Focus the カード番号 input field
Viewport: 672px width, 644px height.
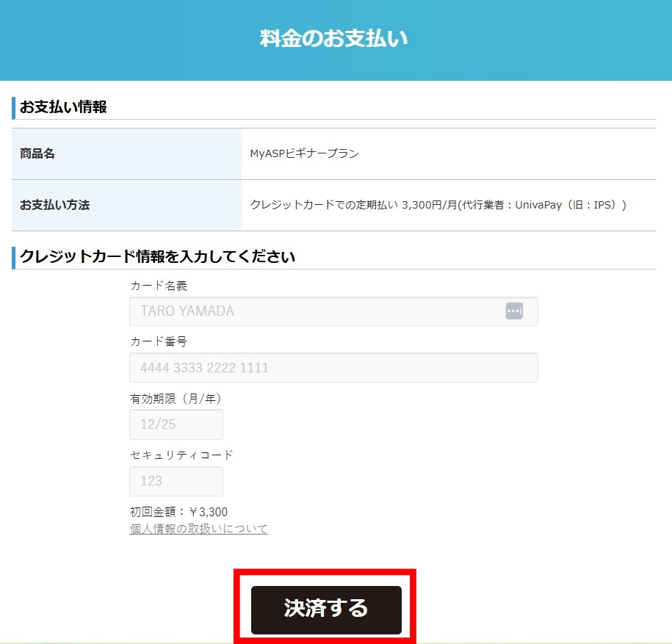[x=333, y=368]
